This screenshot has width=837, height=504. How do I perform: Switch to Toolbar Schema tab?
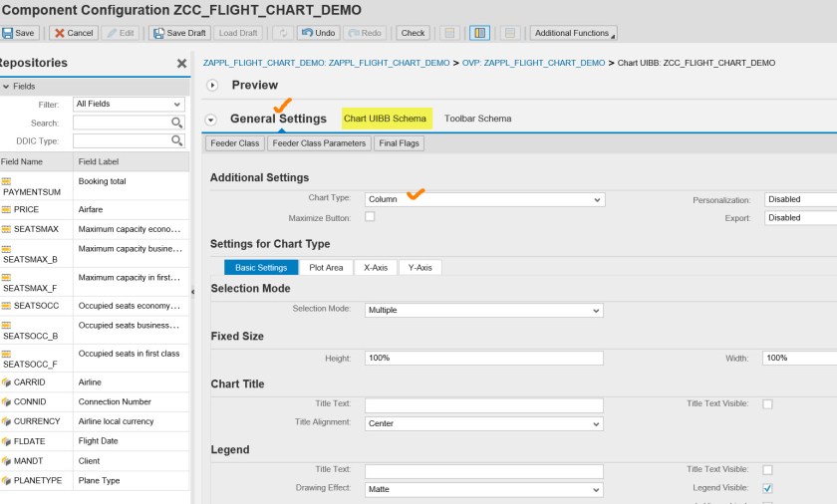point(477,119)
